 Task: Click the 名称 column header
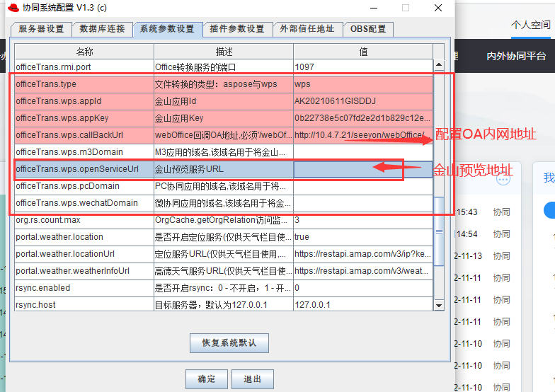tap(84, 52)
